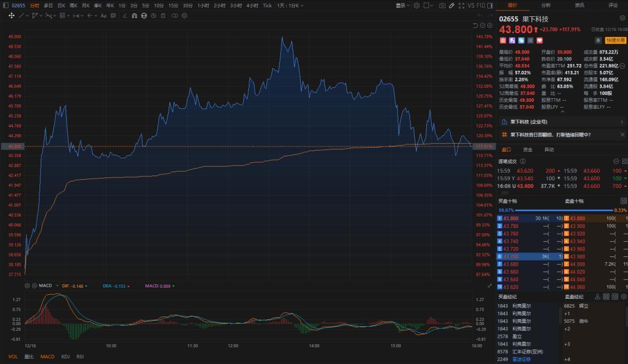Expand the 1天：1分K period dropdown
The height and width of the screenshot is (364, 628).
(290, 5)
